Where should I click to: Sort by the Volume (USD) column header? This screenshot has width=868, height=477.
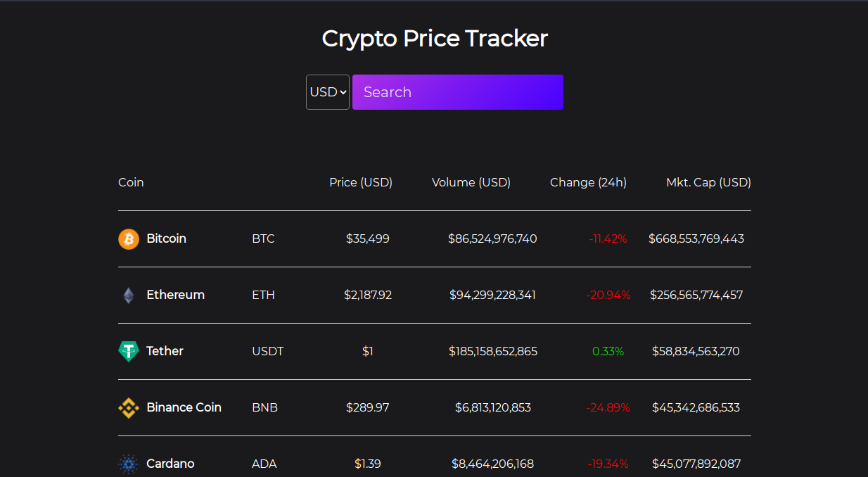point(471,182)
